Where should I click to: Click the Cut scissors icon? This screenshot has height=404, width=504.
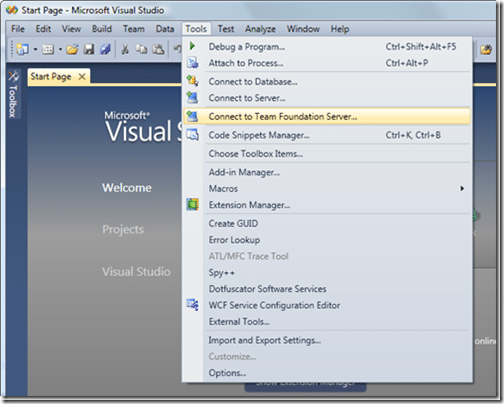coord(125,50)
